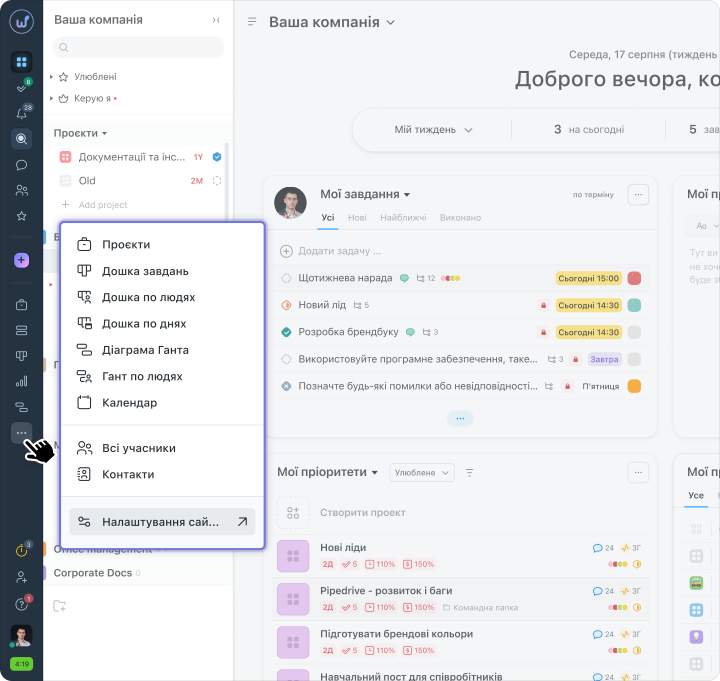
Task: Open notifications bell in left sidebar
Action: pyautogui.click(x=21, y=114)
